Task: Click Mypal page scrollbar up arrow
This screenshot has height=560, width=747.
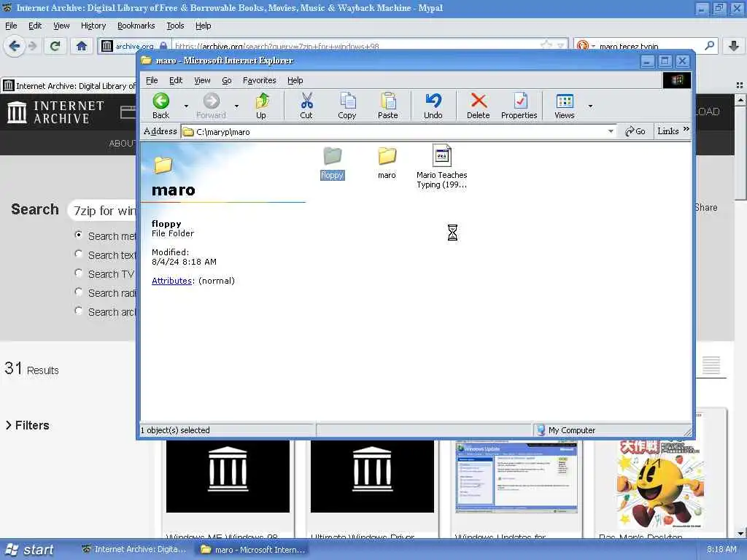Action: (740, 99)
